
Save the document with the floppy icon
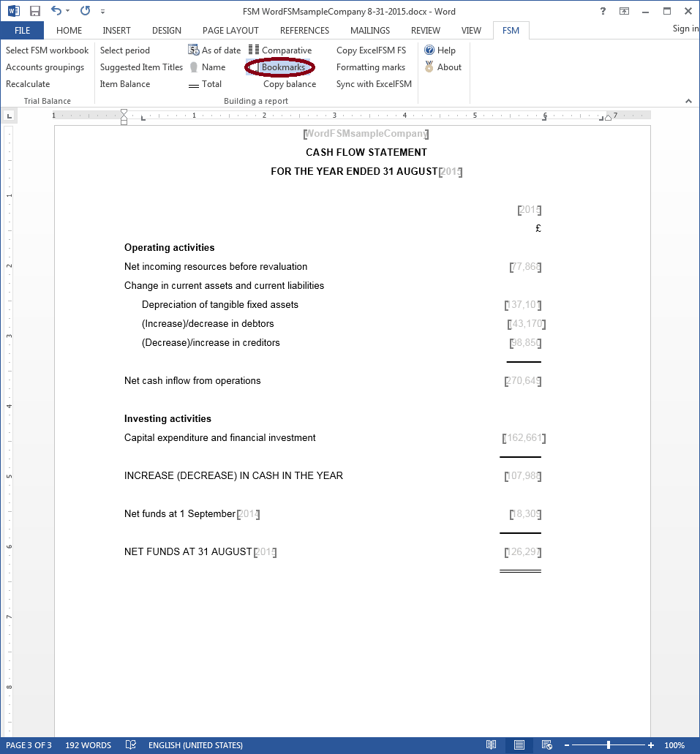[34, 10]
